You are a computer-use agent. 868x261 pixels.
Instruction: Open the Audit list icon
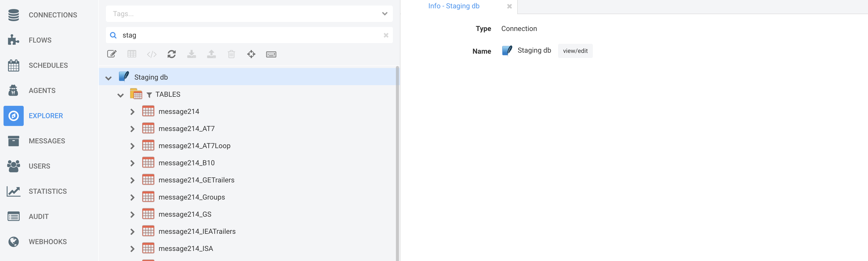13,217
